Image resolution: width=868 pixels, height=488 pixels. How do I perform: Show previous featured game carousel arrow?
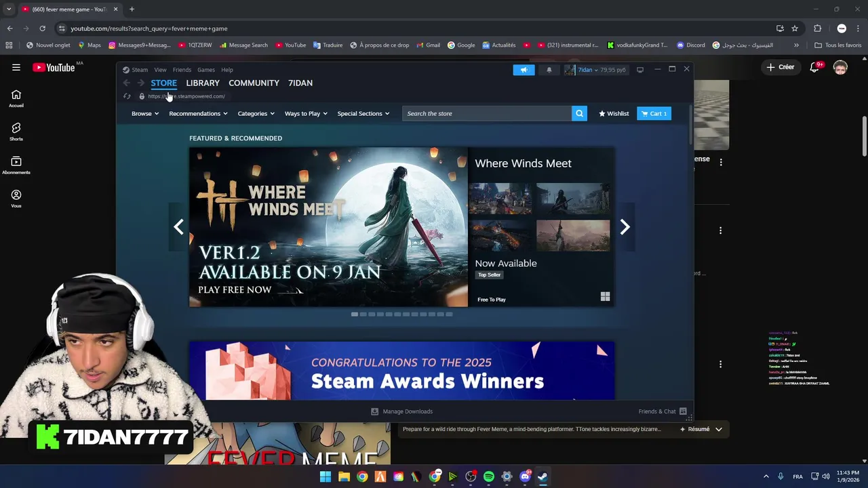click(178, 227)
